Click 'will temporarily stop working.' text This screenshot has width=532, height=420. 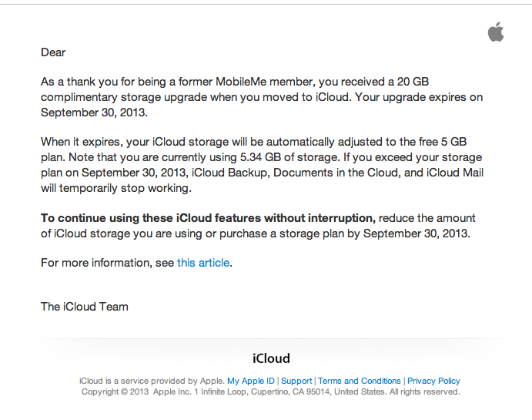click(116, 188)
